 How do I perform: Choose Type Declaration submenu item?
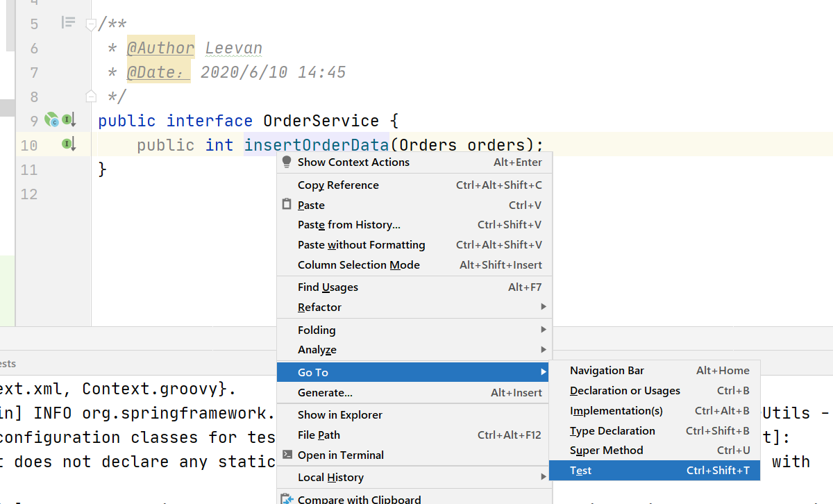coord(655,431)
